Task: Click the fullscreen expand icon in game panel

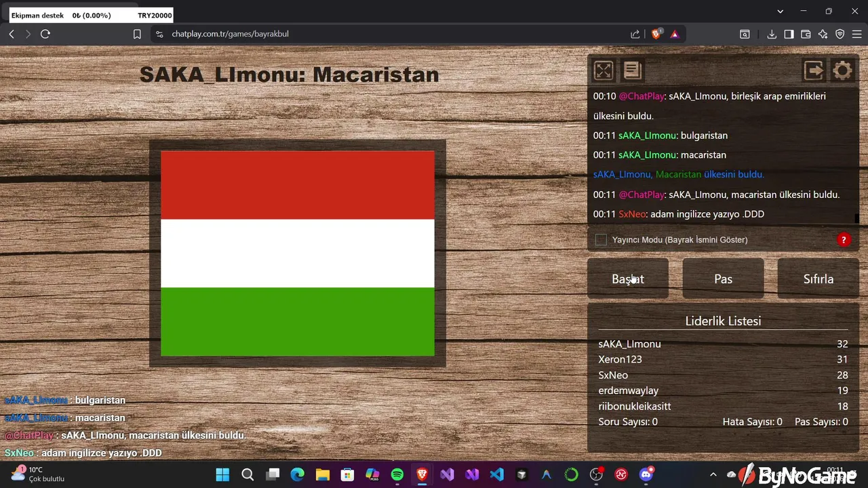Action: [604, 70]
